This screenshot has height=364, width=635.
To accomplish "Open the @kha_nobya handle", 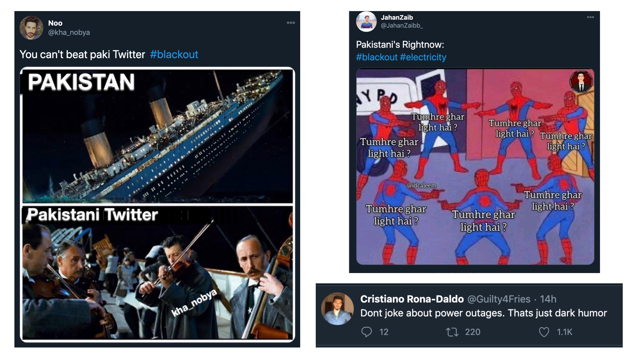I will coord(69,32).
